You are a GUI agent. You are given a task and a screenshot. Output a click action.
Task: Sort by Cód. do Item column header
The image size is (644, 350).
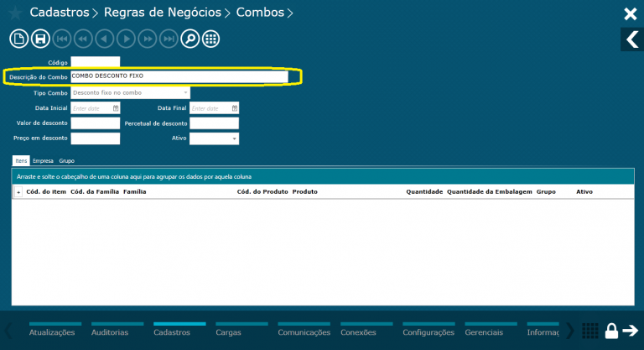click(x=46, y=191)
